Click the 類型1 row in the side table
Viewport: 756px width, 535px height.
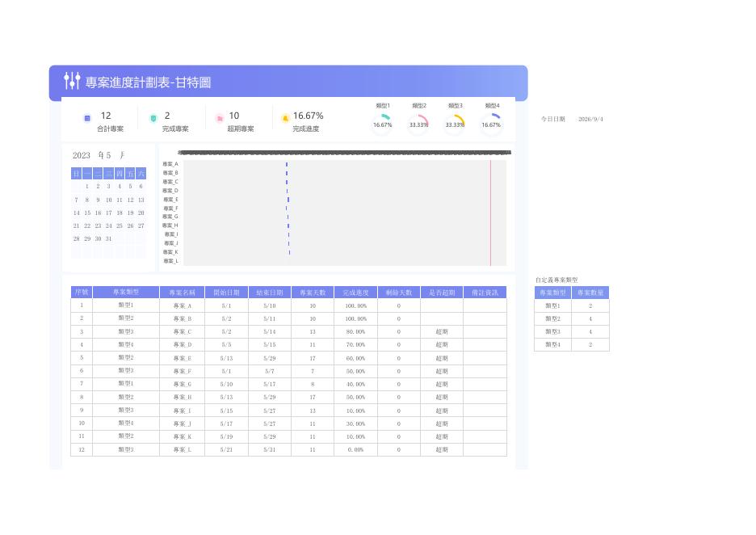tap(572, 305)
